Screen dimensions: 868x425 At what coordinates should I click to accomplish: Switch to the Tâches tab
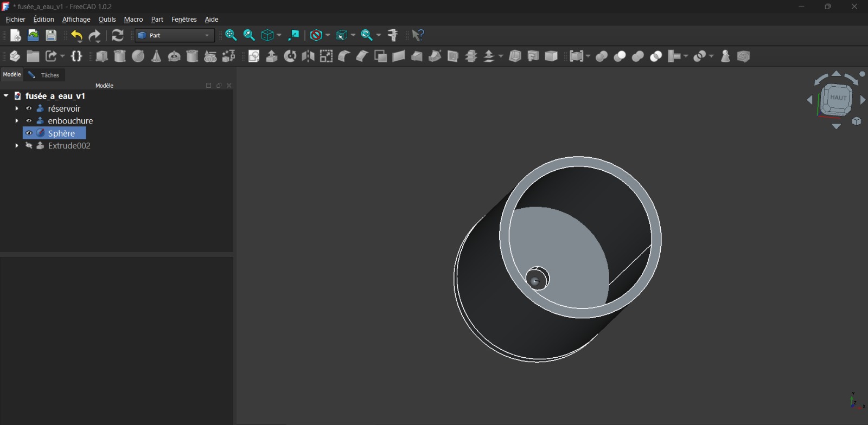point(49,75)
